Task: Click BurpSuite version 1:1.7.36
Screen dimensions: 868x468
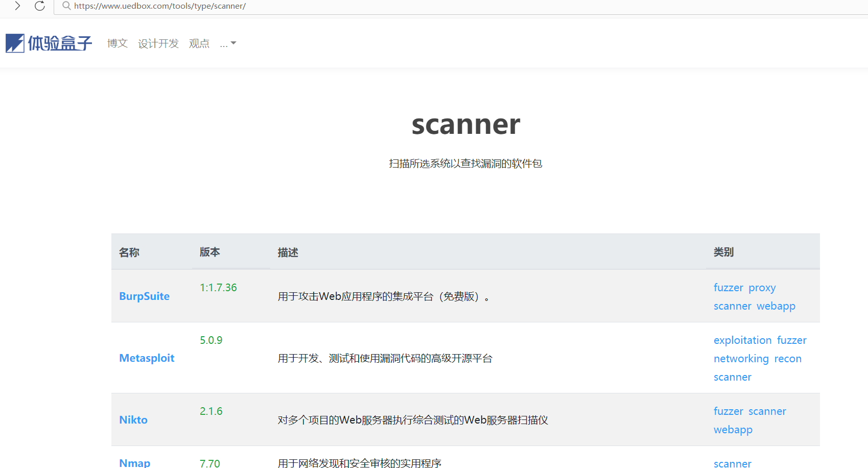Action: click(x=218, y=288)
